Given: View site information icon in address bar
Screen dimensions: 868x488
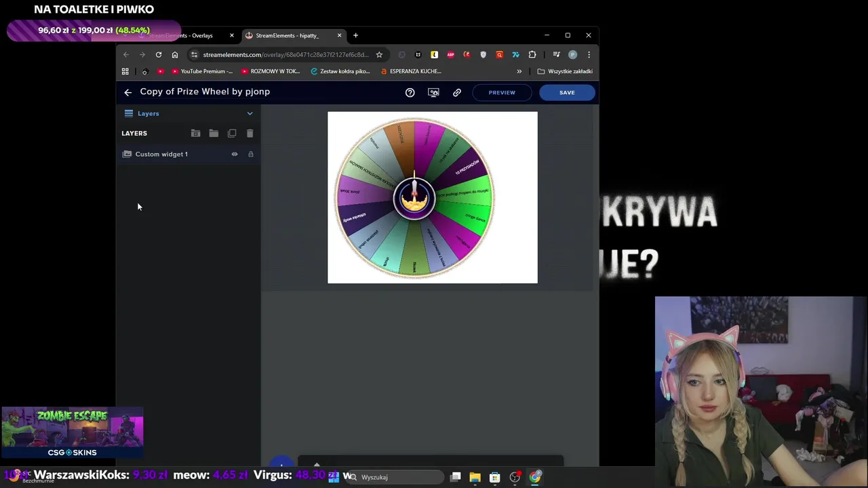Looking at the screenshot, I should [194, 55].
